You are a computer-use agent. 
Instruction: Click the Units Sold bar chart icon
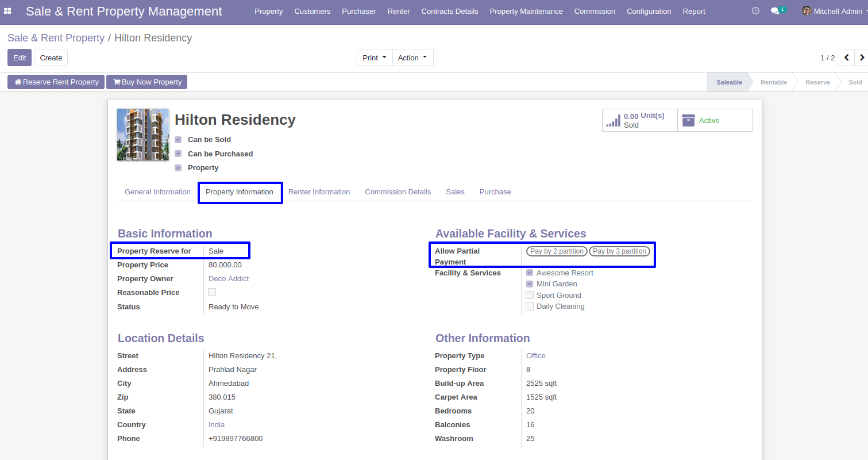[x=614, y=120]
